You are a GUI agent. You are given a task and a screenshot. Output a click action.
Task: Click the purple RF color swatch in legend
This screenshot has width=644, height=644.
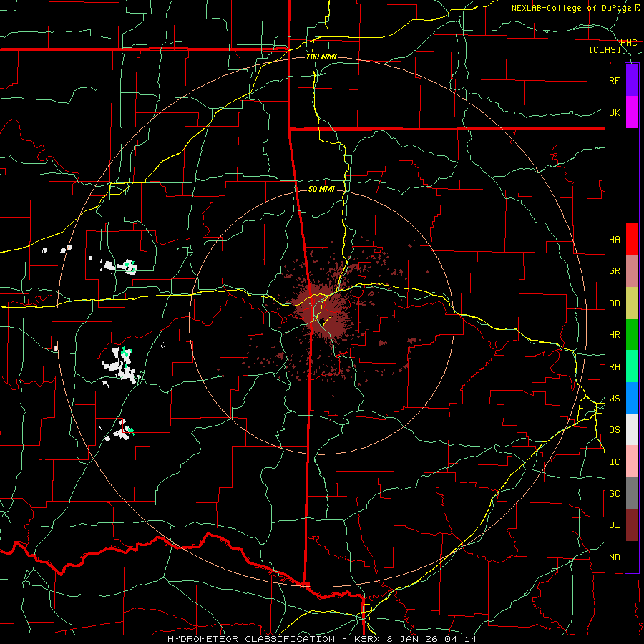[x=632, y=80]
